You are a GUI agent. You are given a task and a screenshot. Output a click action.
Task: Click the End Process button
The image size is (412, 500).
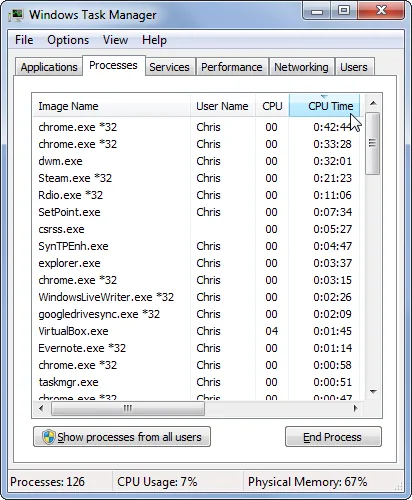pos(333,437)
